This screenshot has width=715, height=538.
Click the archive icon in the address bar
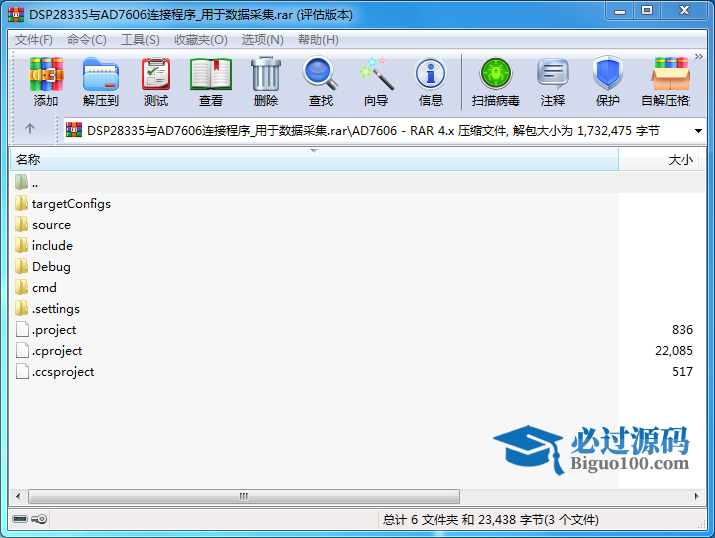(x=74, y=130)
